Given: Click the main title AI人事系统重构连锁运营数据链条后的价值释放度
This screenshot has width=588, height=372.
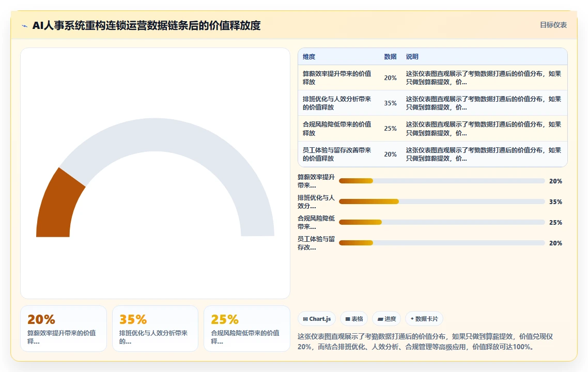Looking at the screenshot, I should tap(146, 25).
